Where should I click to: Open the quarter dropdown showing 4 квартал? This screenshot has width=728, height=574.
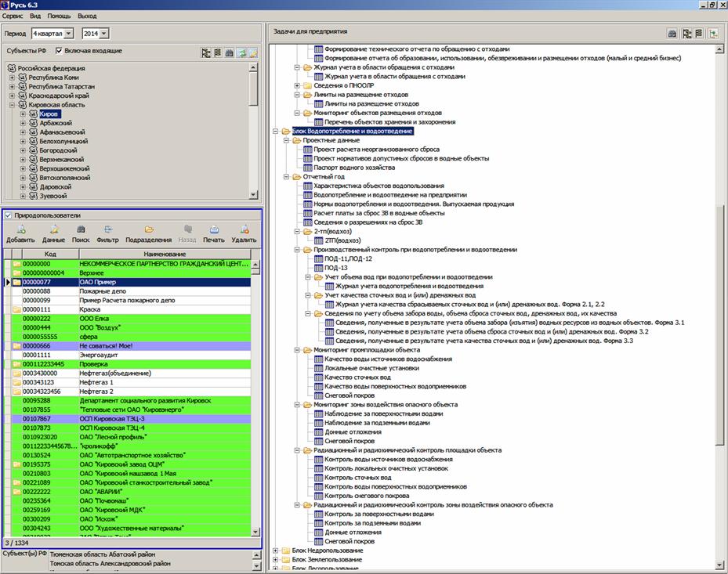68,34
